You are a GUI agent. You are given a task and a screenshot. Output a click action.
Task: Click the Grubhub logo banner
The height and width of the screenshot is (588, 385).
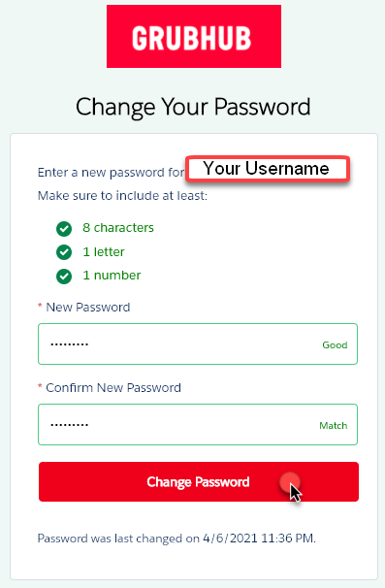[x=194, y=36]
